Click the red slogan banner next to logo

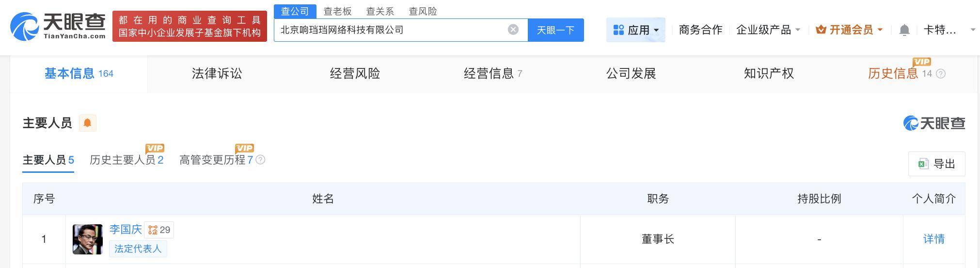click(x=190, y=26)
